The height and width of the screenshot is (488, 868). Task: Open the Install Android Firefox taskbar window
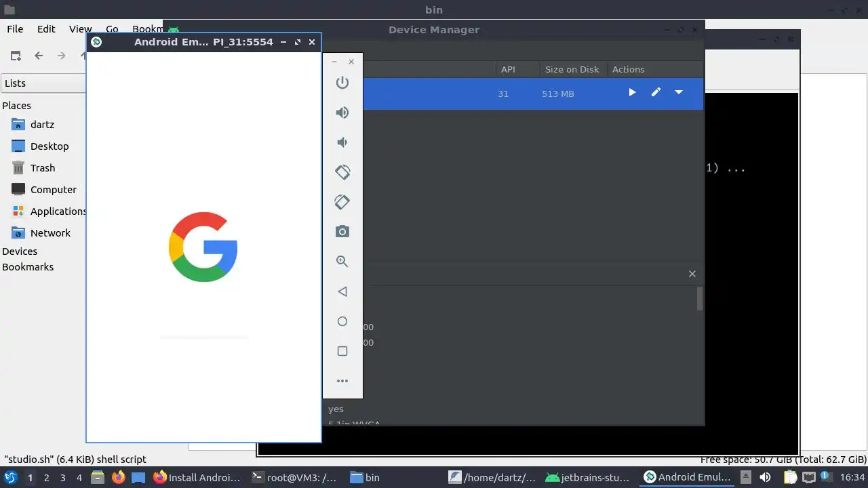pos(197,477)
